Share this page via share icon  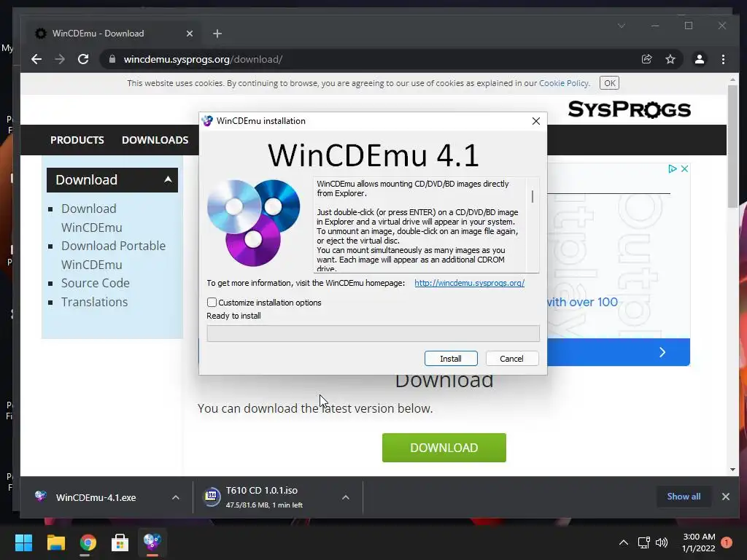click(x=646, y=59)
